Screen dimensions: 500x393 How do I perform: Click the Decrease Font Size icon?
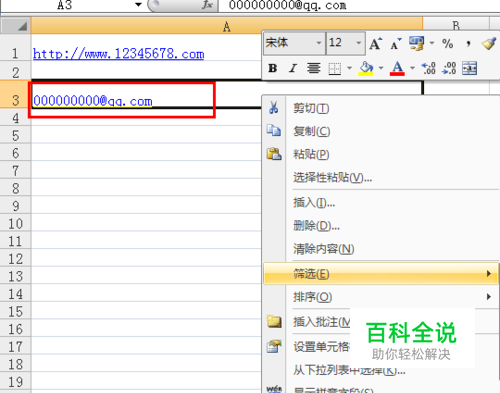[396, 44]
